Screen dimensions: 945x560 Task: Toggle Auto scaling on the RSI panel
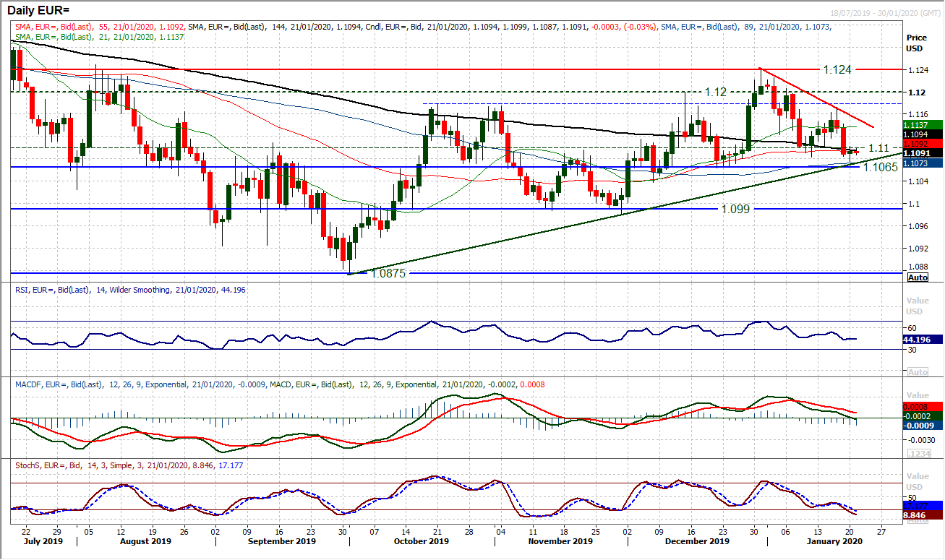918,371
